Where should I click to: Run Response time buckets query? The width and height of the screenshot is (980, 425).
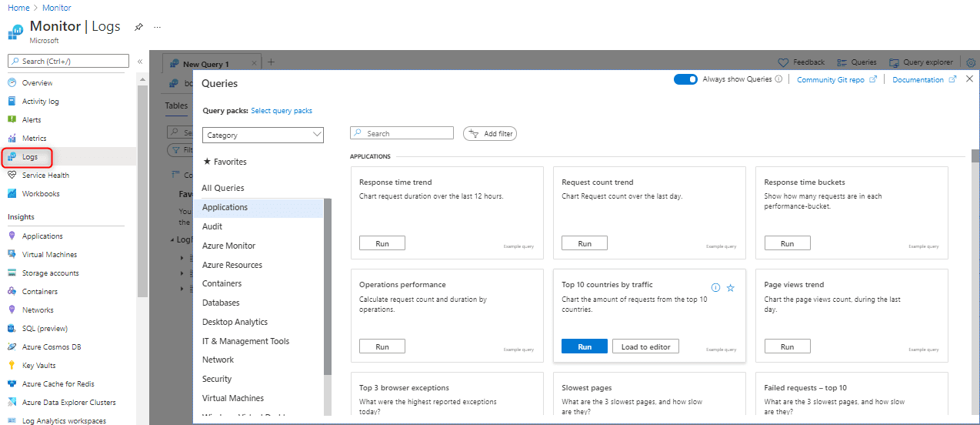point(787,243)
